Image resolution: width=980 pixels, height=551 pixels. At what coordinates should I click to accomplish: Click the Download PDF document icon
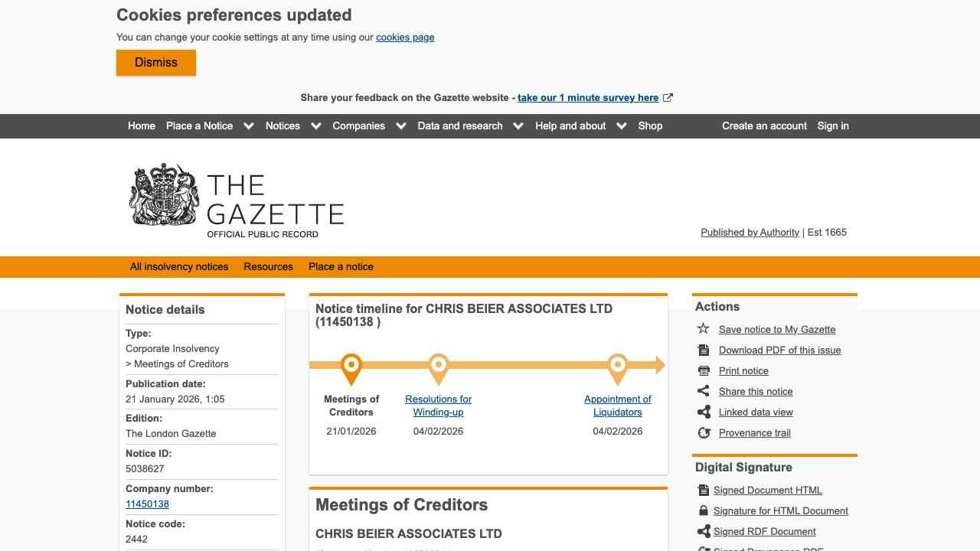pos(704,350)
